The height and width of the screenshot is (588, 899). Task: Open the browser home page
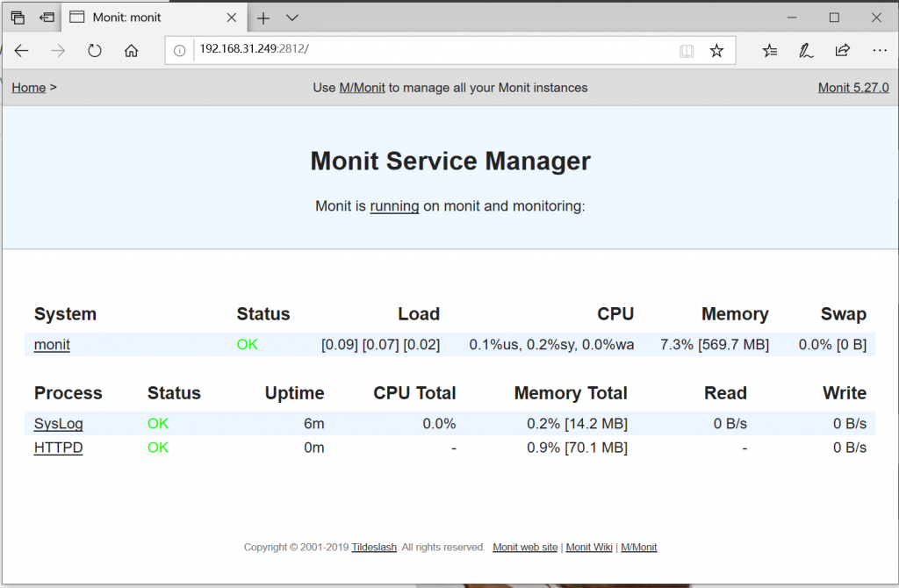tap(132, 51)
